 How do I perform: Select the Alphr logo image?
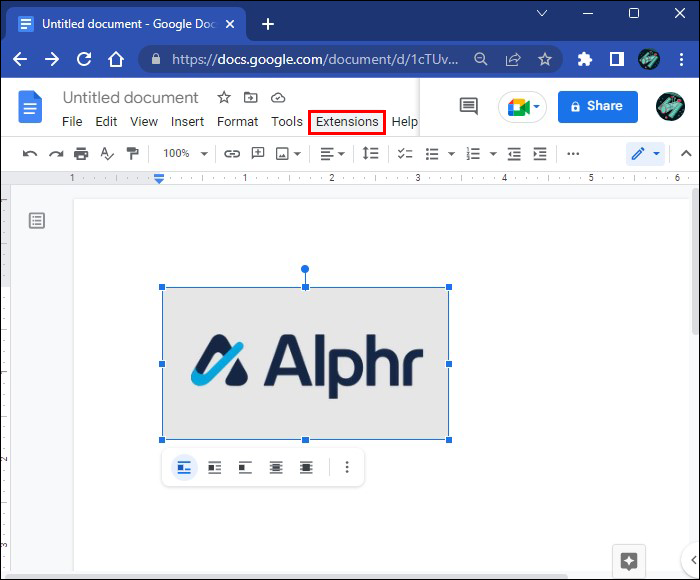point(305,363)
